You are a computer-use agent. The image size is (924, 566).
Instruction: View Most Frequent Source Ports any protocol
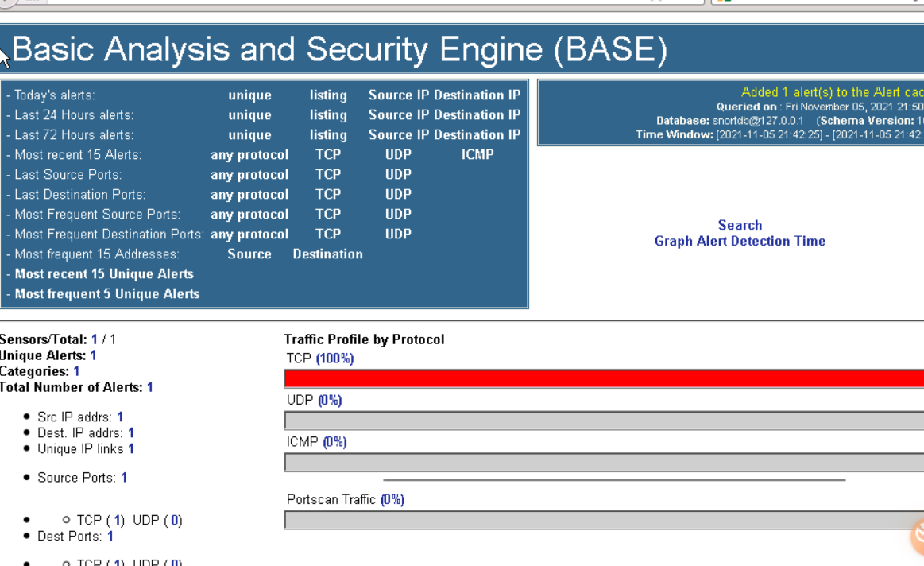[x=249, y=215]
